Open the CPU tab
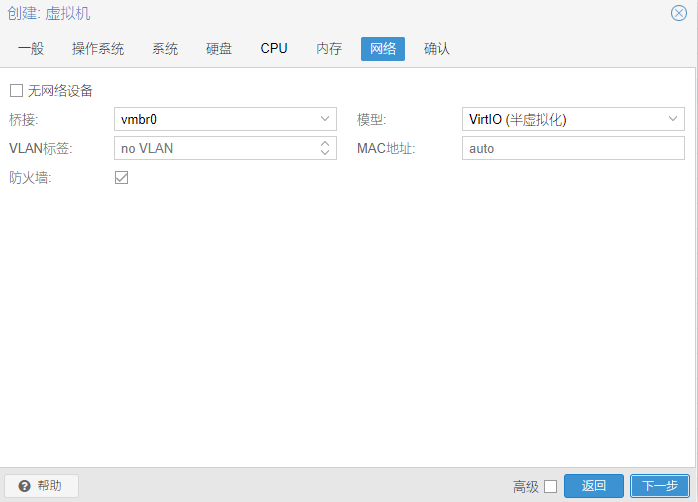698x502 pixels. coord(274,49)
